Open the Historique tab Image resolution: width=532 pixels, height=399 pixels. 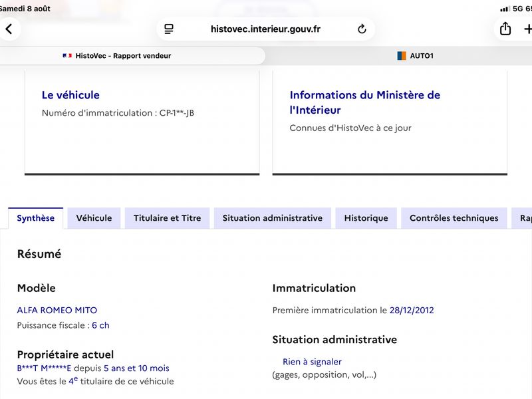pos(366,218)
